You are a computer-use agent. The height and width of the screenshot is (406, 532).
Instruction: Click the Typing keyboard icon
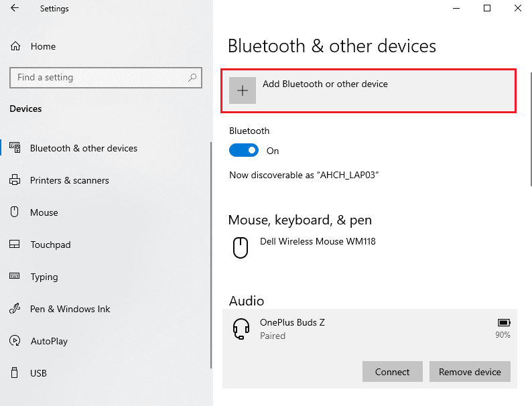pyautogui.click(x=15, y=276)
